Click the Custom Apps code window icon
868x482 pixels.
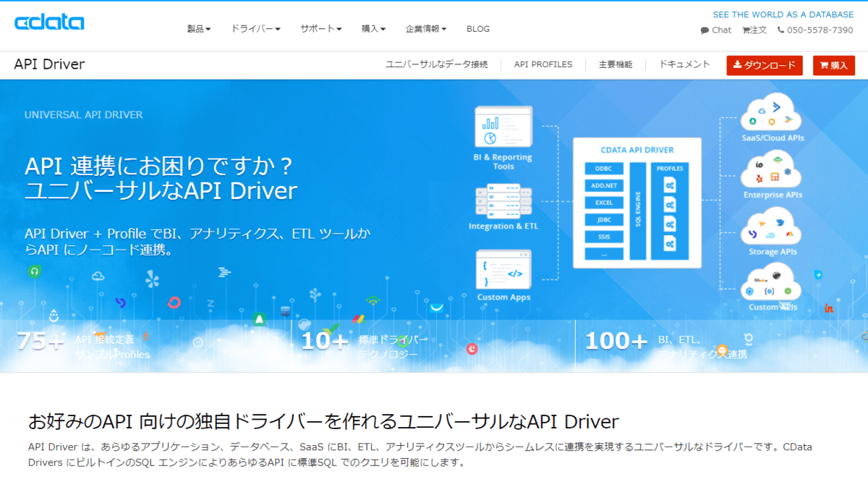503,270
